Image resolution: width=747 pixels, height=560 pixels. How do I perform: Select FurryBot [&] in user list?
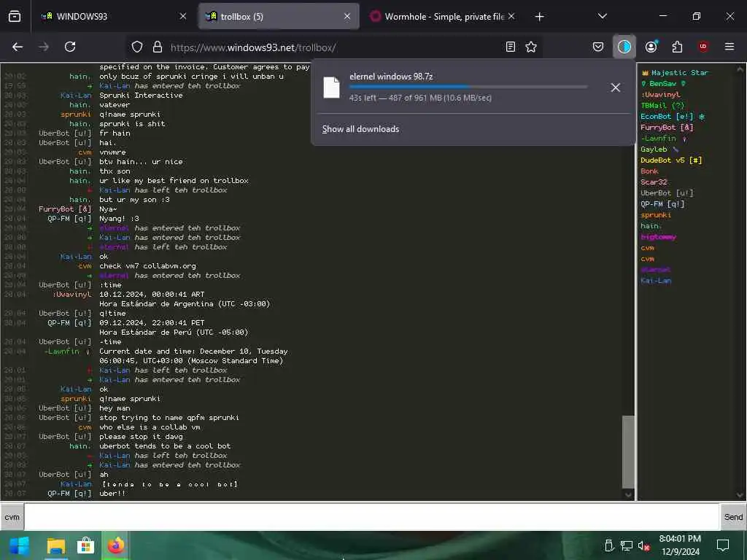(x=667, y=128)
